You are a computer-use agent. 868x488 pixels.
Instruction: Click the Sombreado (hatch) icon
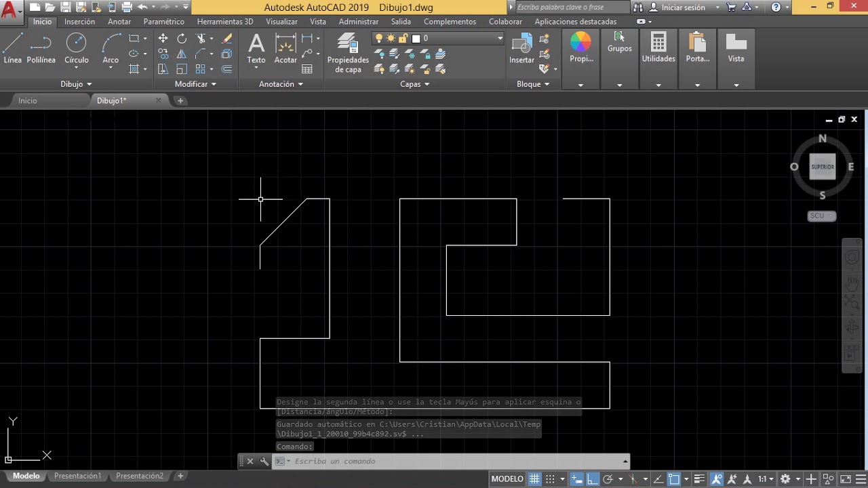(x=134, y=68)
